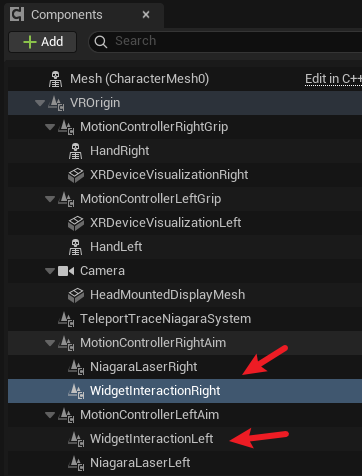Collapse the VROrigin tree node
The height and width of the screenshot is (476, 362).
click(x=40, y=103)
